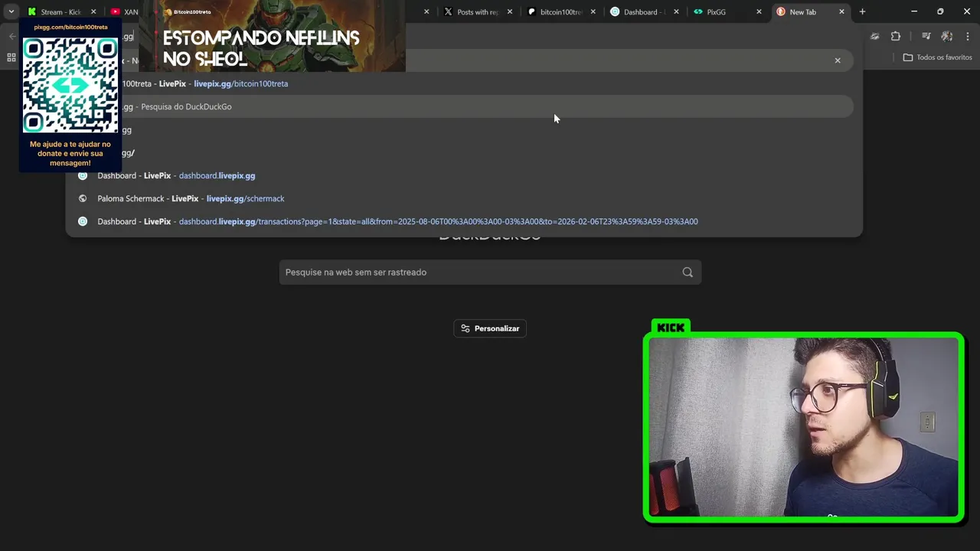980x551 pixels.
Task: Click globe icon beside Paloma Schermack suggestion
Action: point(83,198)
